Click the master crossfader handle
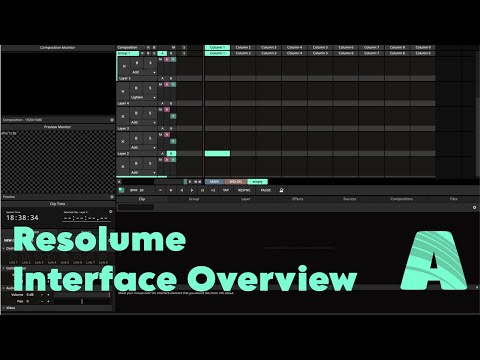The image size is (480, 360). (185, 182)
